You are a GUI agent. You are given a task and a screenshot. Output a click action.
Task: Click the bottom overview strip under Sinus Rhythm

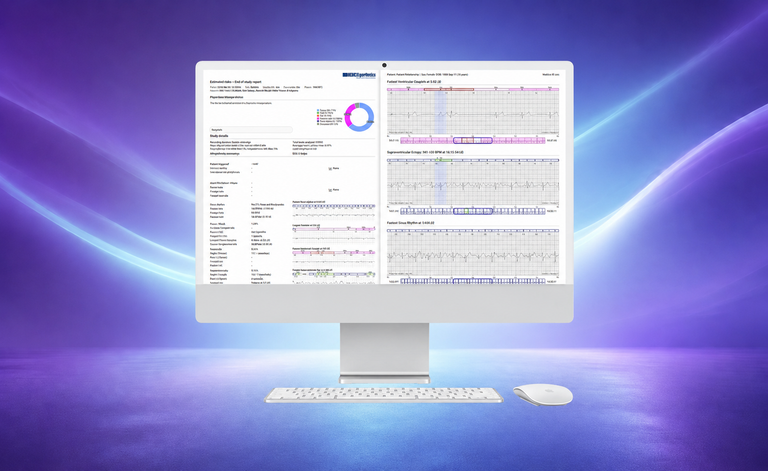473,282
